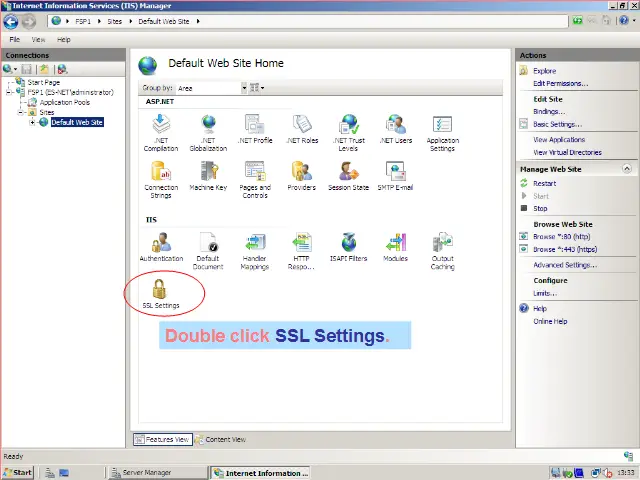This screenshot has width=640, height=480.
Task: Select Default Document icon
Action: tap(208, 251)
